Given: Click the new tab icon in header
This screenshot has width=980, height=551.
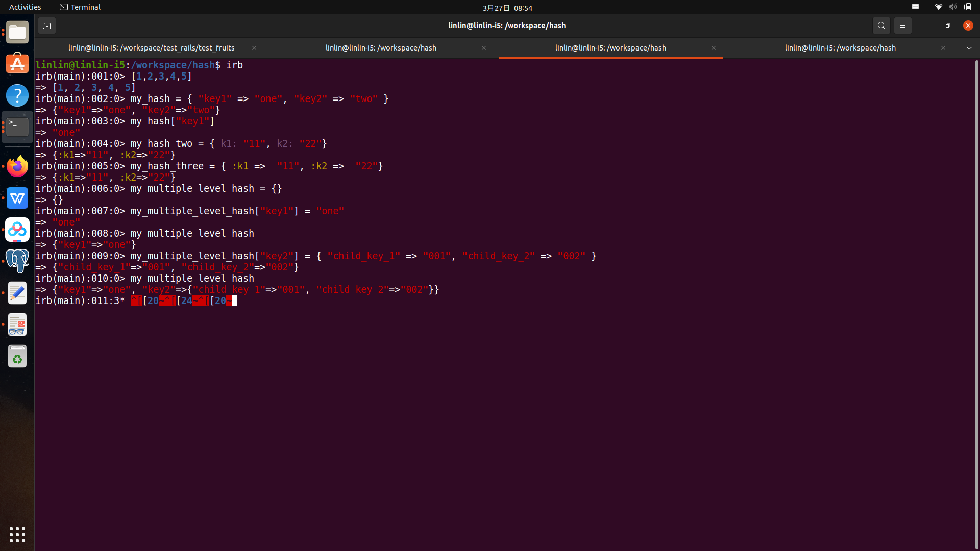Looking at the screenshot, I should coord(47,26).
